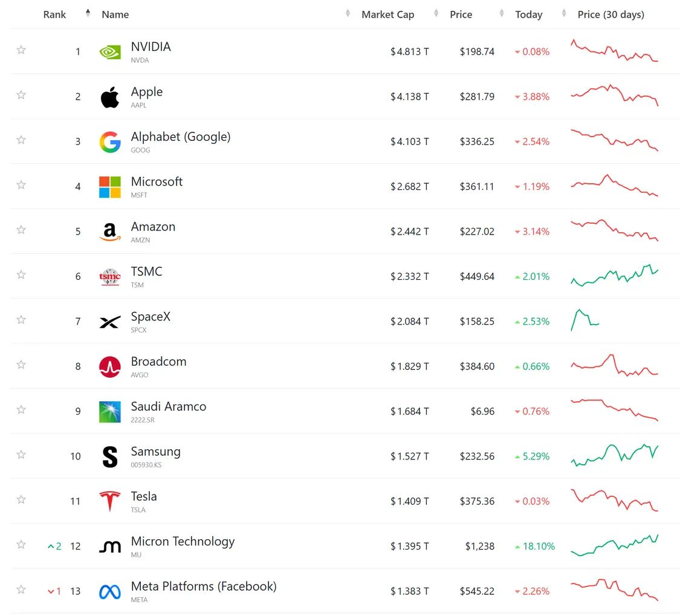Image resolution: width=680 pixels, height=616 pixels.
Task: Sort by Today column sort arrows
Action: coord(564,13)
